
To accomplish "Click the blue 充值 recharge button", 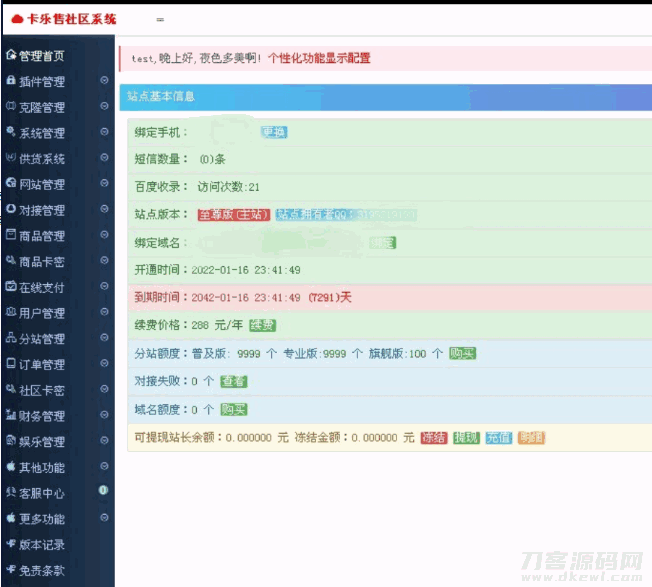I will point(498,438).
